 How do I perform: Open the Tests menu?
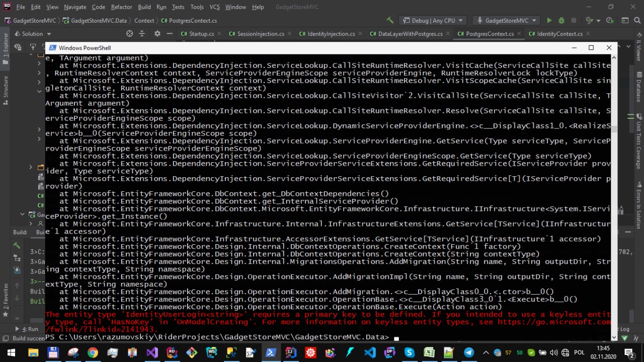pos(178,7)
